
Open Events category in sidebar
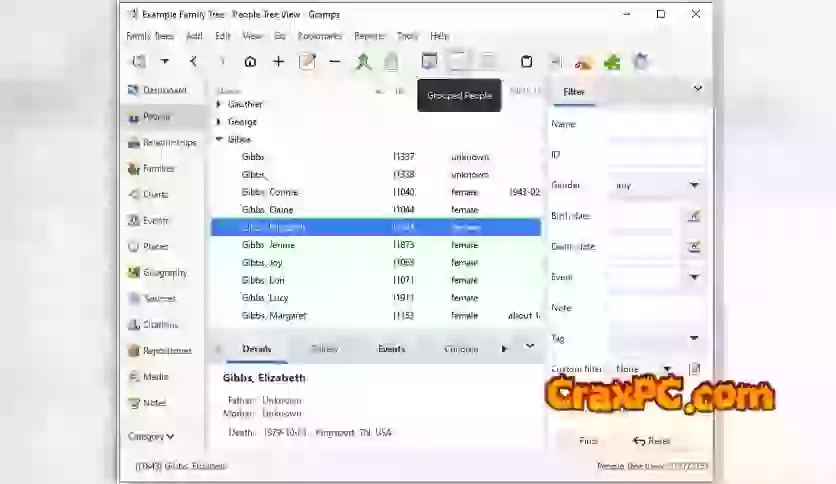163,220
